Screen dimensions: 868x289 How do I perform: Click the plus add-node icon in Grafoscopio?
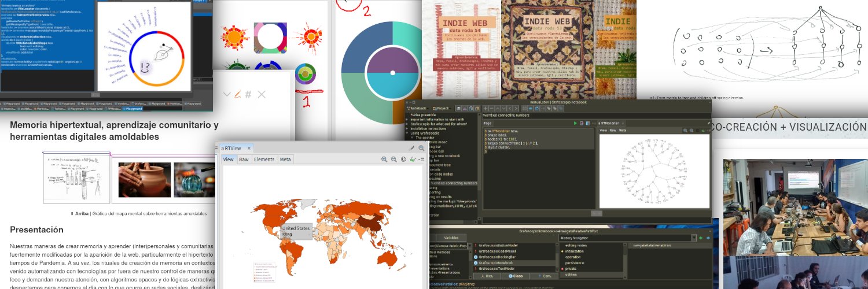tap(486, 108)
